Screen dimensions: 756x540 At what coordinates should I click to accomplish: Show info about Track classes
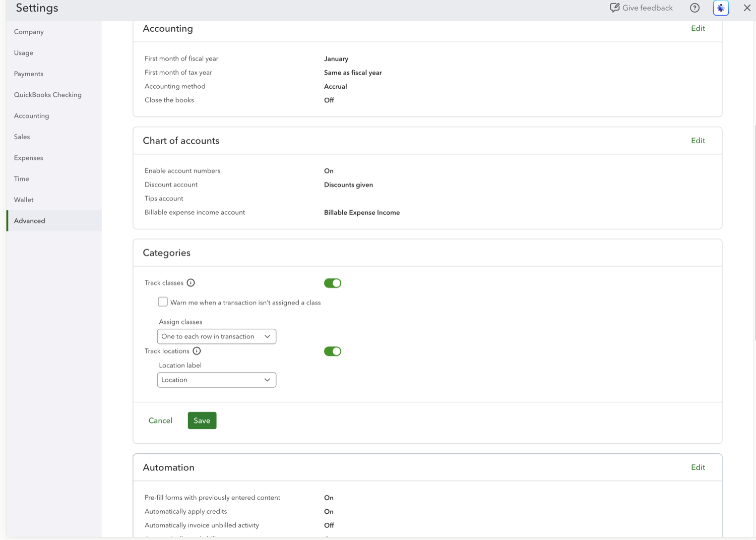click(x=191, y=283)
